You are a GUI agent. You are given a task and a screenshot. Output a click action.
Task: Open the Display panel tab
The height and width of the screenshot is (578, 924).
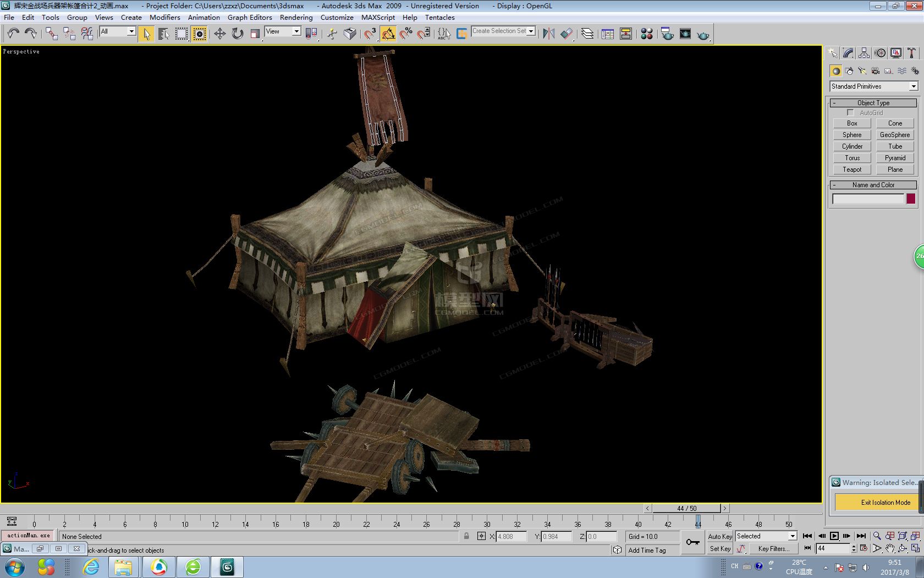pos(897,53)
